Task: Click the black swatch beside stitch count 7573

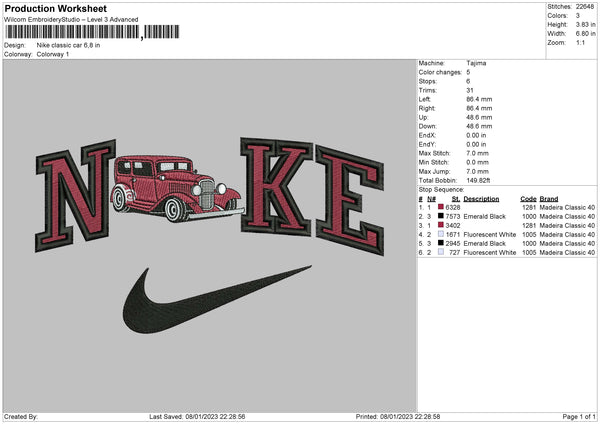Action: pyautogui.click(x=441, y=216)
